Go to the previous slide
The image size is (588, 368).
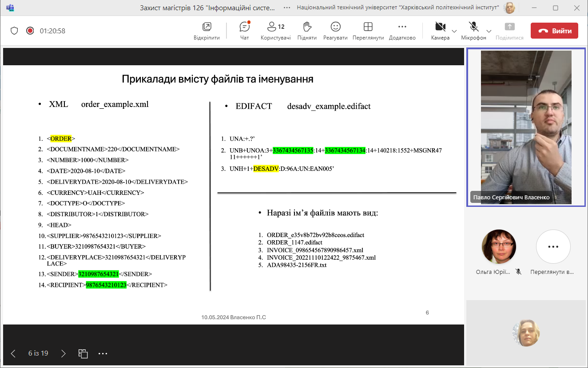tap(13, 353)
